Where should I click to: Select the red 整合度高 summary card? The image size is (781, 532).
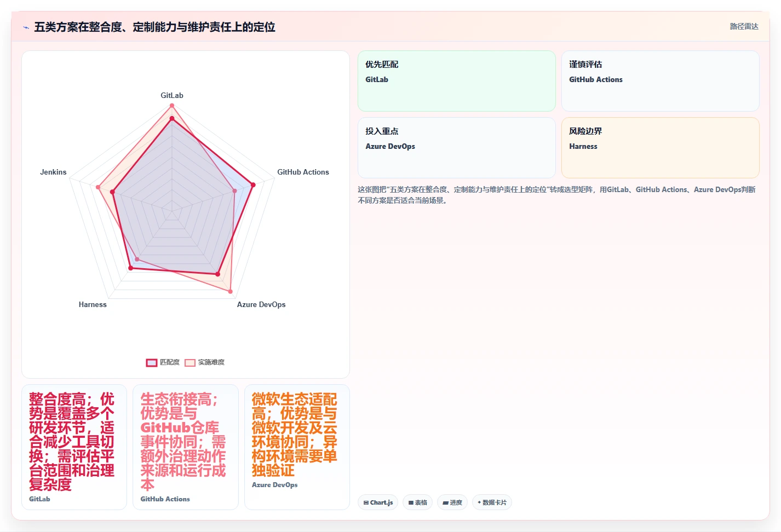click(74, 447)
